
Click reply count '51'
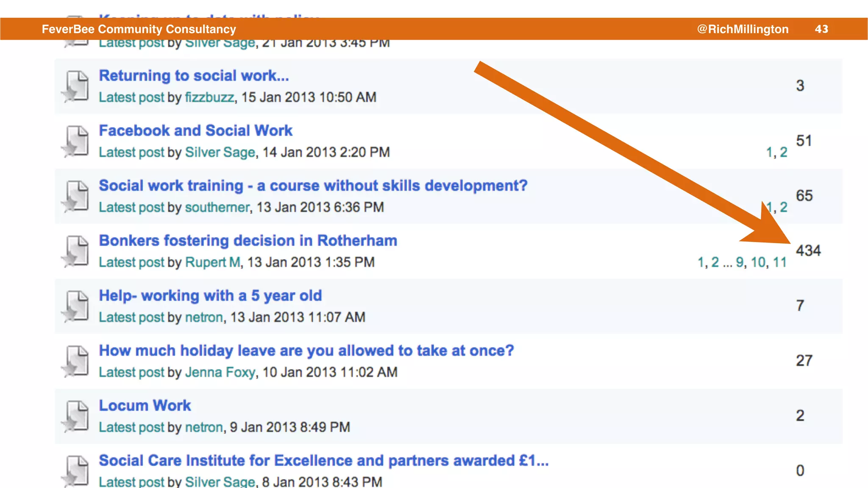[x=804, y=141]
